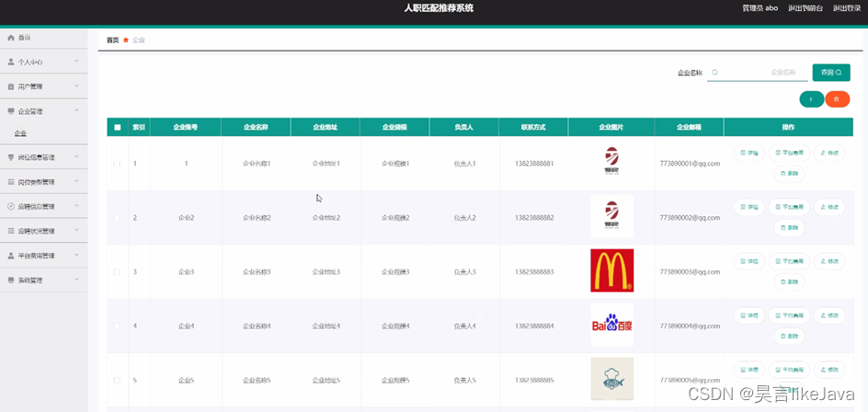Click the icon beside 系统管理
Screen dimensions: 868x412
pos(10,280)
